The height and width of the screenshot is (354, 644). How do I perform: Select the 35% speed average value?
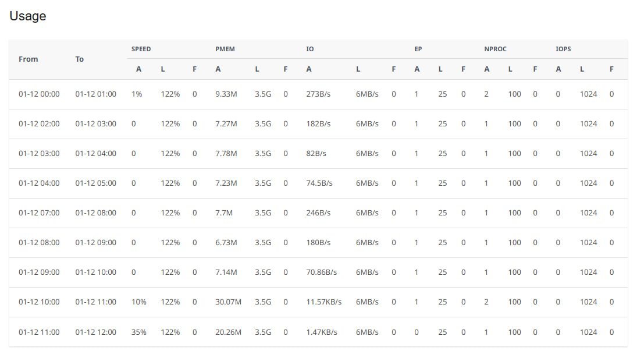139,332
